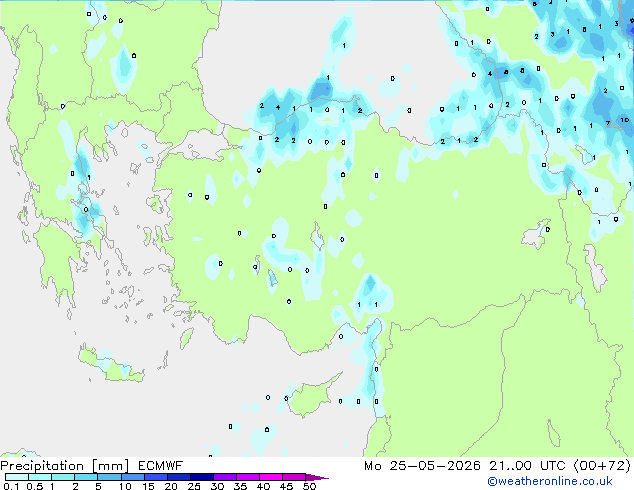
Task: Select the 5–10 mm legend color swatch
Action: tap(109, 477)
